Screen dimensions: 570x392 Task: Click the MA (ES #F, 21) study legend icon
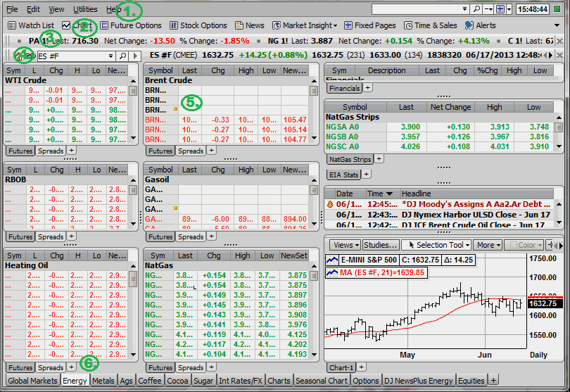(x=332, y=272)
